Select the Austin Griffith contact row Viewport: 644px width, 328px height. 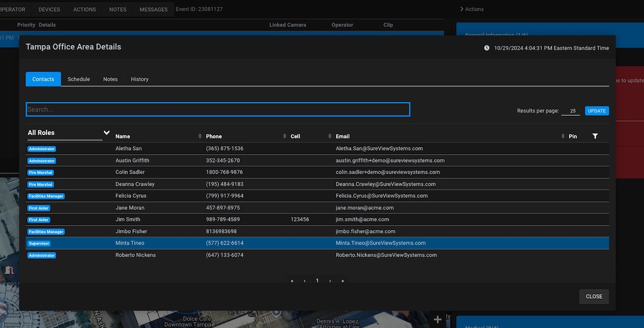tap(317, 160)
